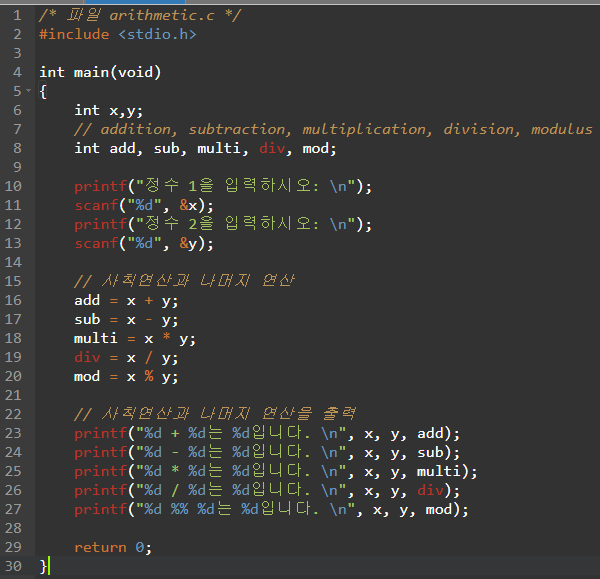Click line number 1 in the gutter
Screen dimensions: 600x579
[x=17, y=16]
